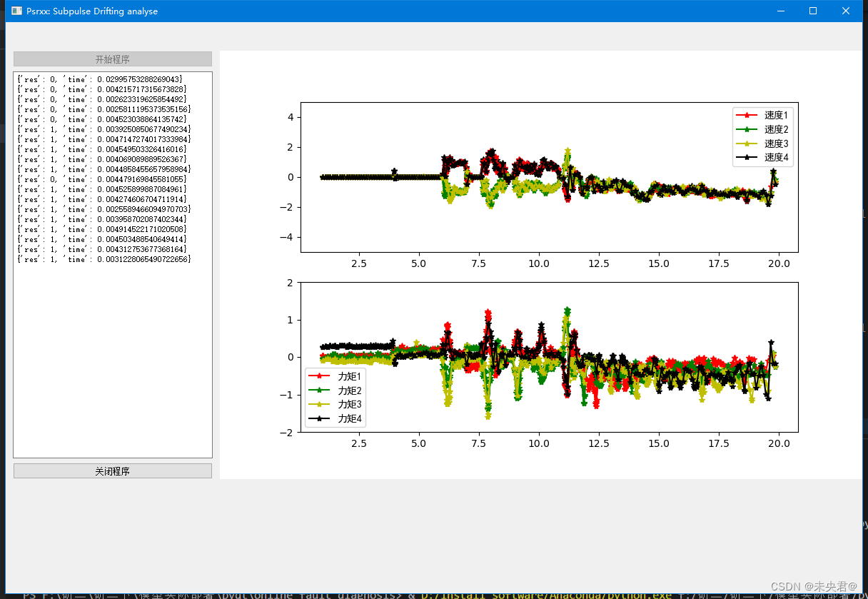Click y-axis tick −4 on the speed plot
868x599 pixels.
pyautogui.click(x=288, y=237)
